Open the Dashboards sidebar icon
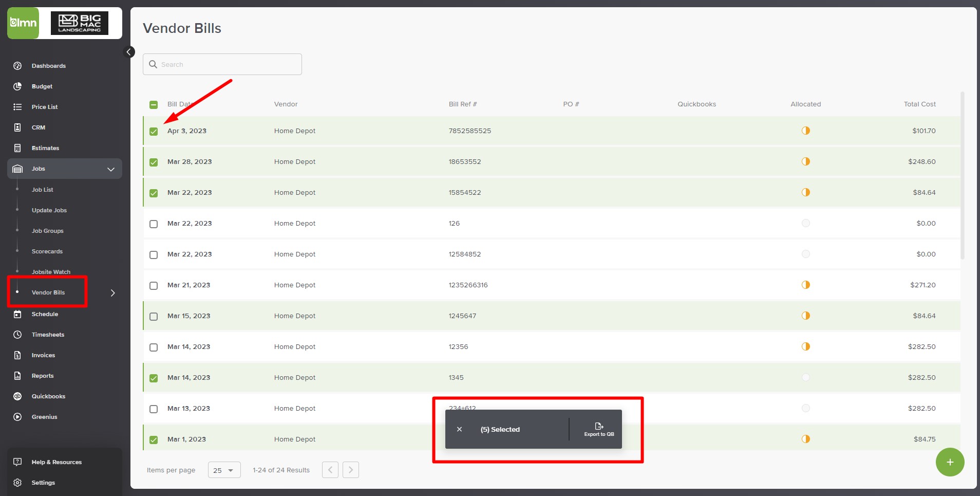 pos(17,66)
